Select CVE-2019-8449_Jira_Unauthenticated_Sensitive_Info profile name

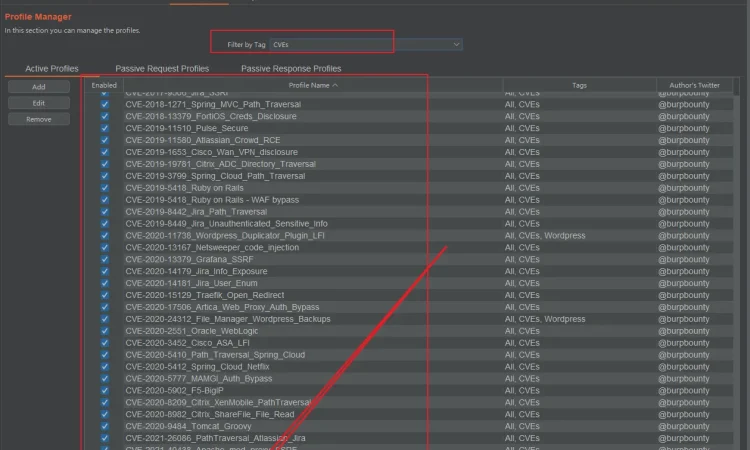[x=226, y=223]
